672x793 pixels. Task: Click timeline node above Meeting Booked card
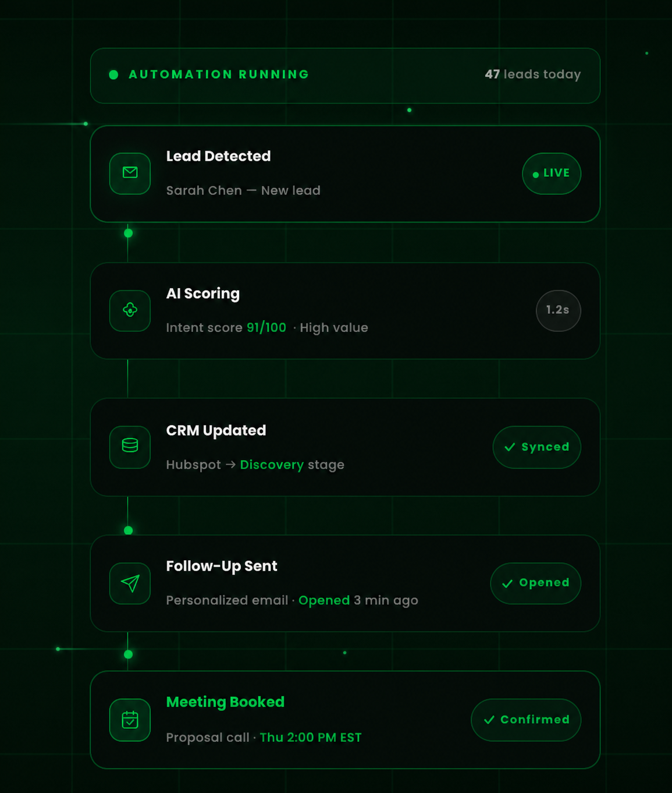pos(129,654)
